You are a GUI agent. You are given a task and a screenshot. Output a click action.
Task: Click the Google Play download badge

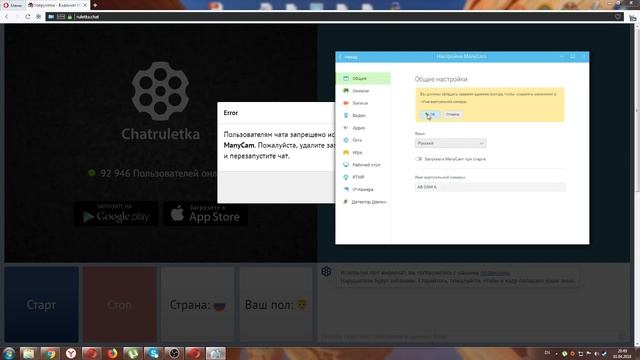point(116,213)
